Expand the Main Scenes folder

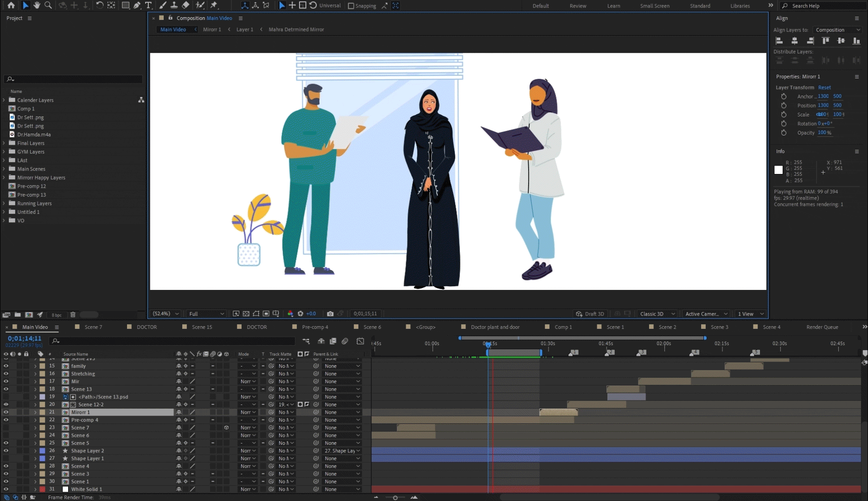point(4,169)
